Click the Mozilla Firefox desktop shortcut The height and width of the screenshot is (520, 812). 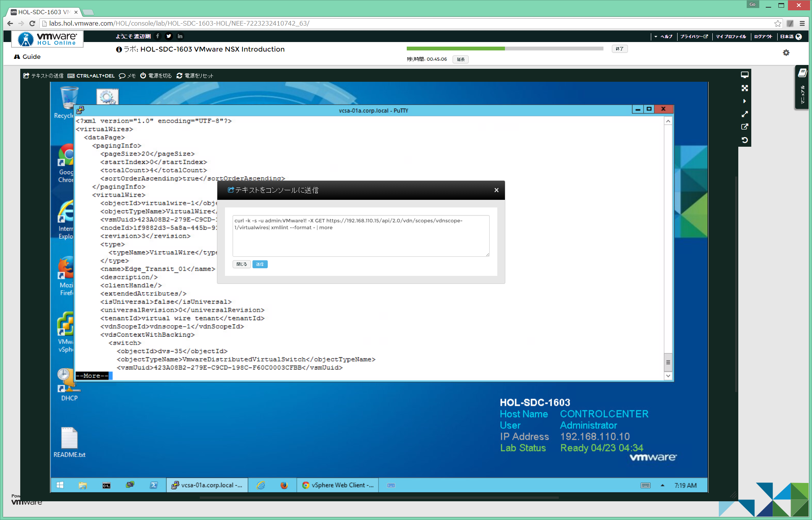66,276
